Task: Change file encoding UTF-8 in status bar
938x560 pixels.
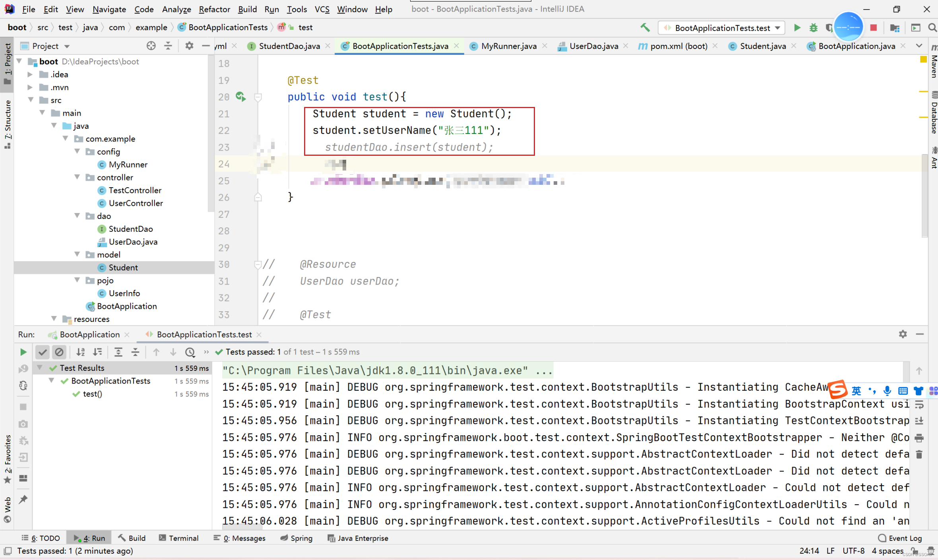Action: pos(853,551)
